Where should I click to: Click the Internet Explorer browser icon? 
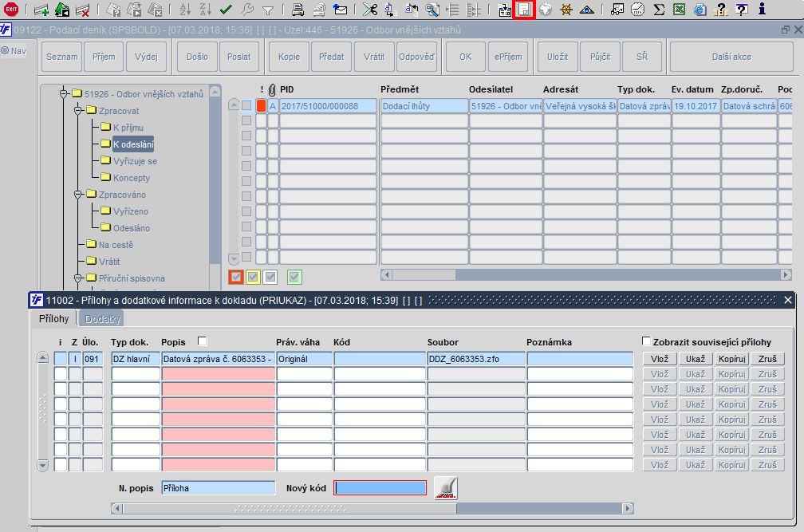pos(700,10)
